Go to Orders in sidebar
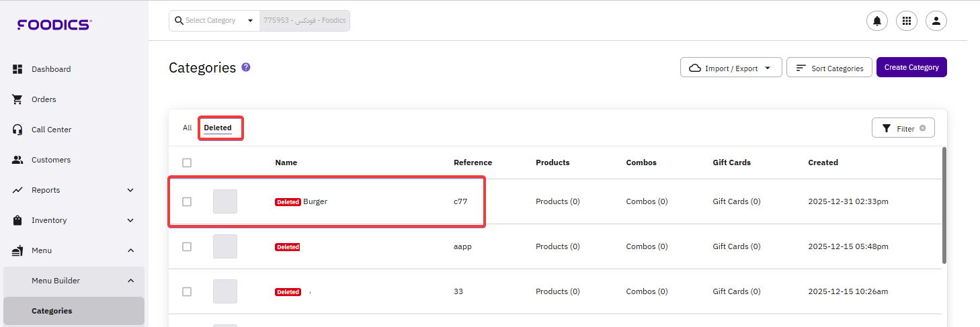 44,99
